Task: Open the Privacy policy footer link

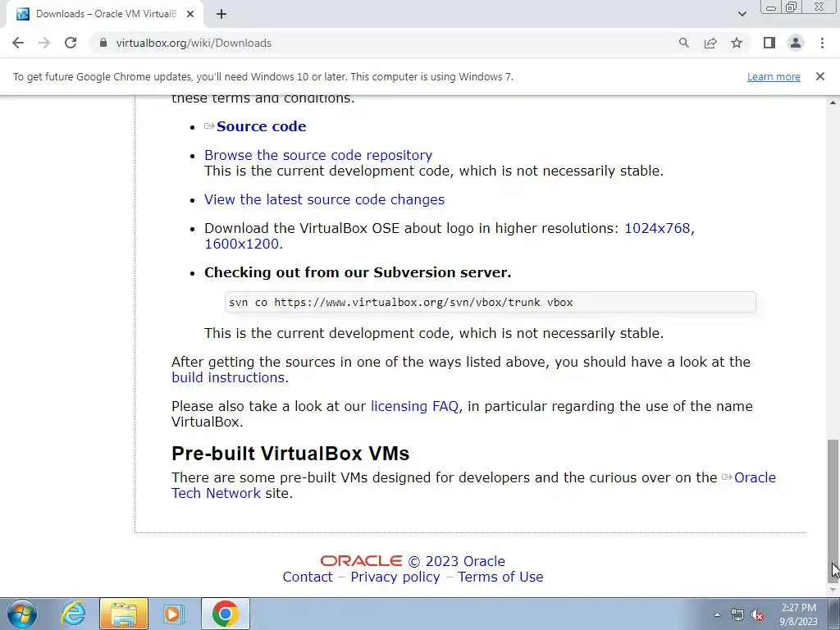Action: [395, 577]
